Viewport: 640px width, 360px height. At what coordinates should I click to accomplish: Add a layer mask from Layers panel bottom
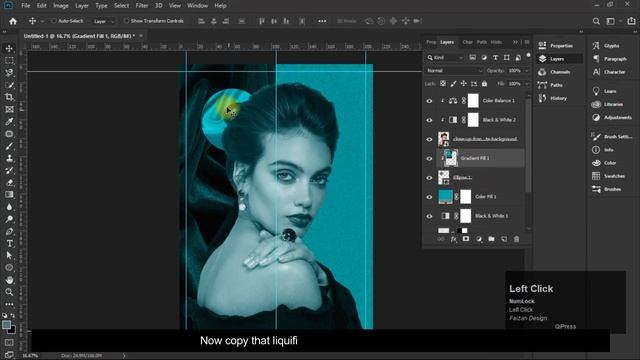tap(466, 239)
